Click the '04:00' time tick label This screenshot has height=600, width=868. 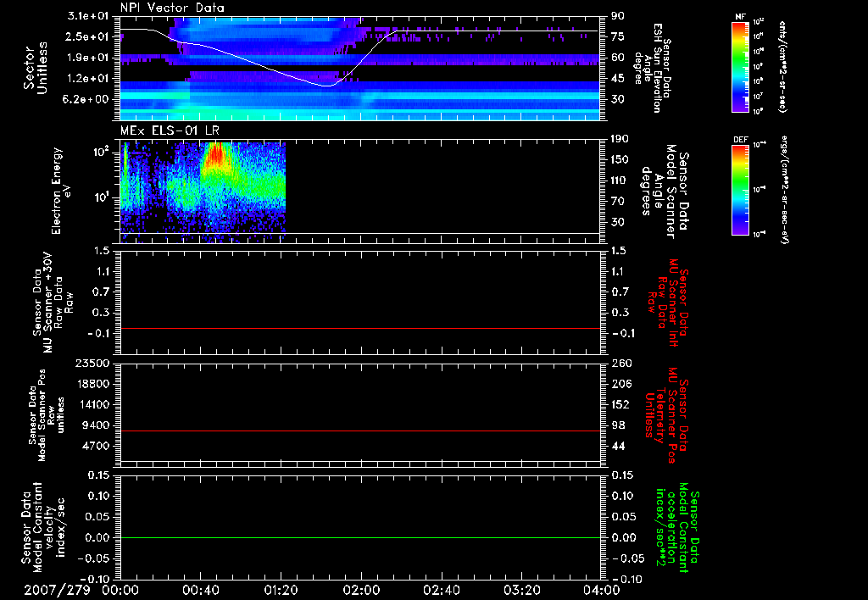click(x=601, y=591)
